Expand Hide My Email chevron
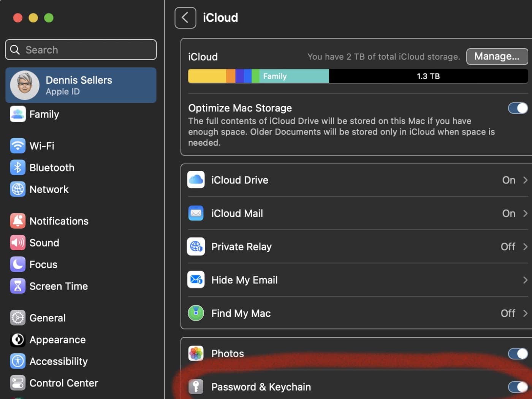532x399 pixels. (525, 280)
